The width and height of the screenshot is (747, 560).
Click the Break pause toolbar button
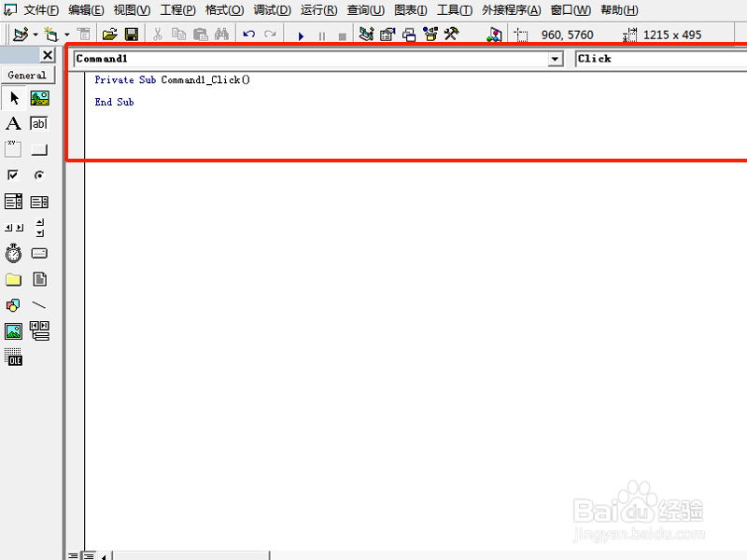(322, 35)
